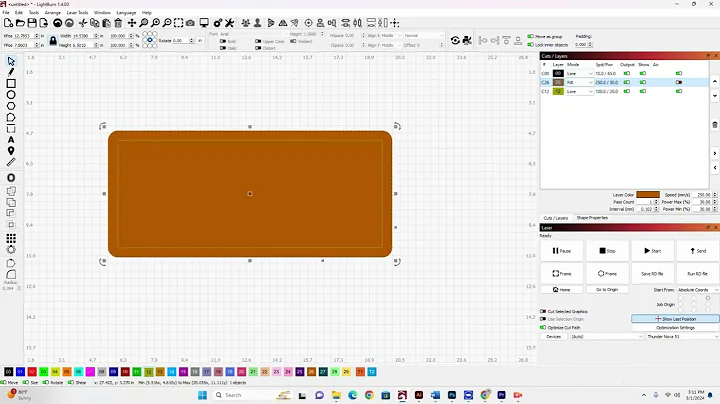Open the (Auto) port dropdown

coord(607,337)
